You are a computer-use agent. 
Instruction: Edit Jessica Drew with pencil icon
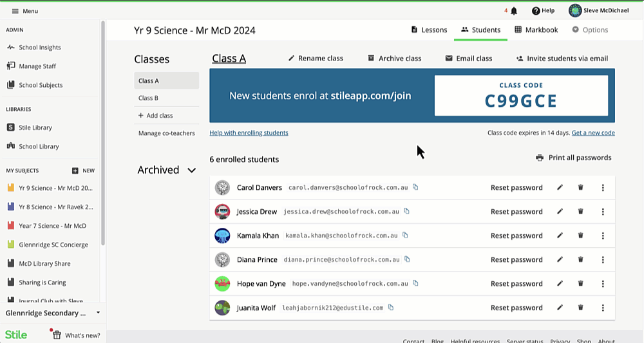(560, 211)
